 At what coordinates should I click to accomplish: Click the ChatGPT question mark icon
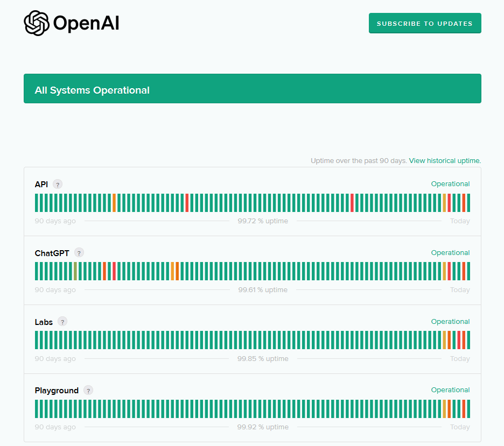click(x=79, y=253)
